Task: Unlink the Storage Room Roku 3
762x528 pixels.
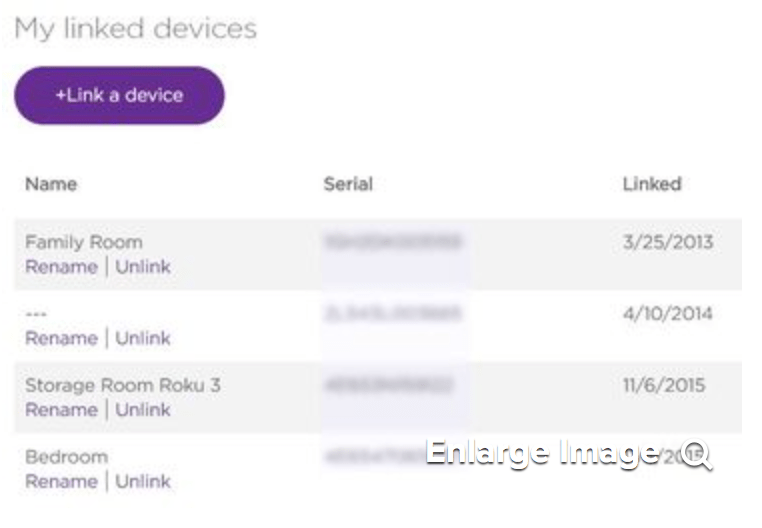Action: point(143,410)
